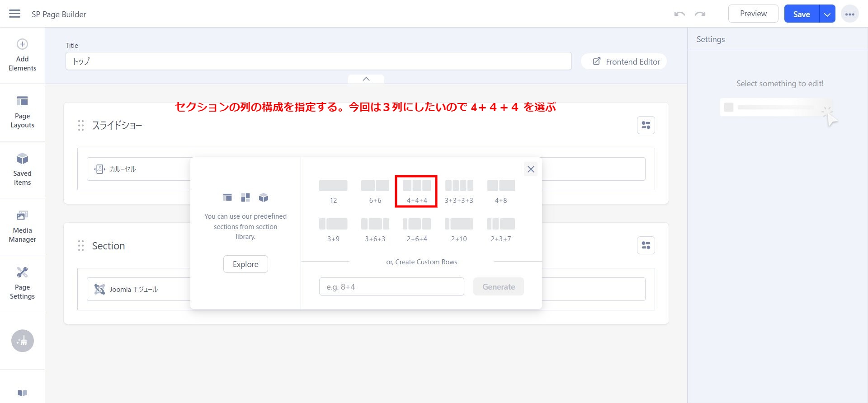868x403 pixels.
Task: Expand the Save dropdown arrow
Action: pos(827,14)
